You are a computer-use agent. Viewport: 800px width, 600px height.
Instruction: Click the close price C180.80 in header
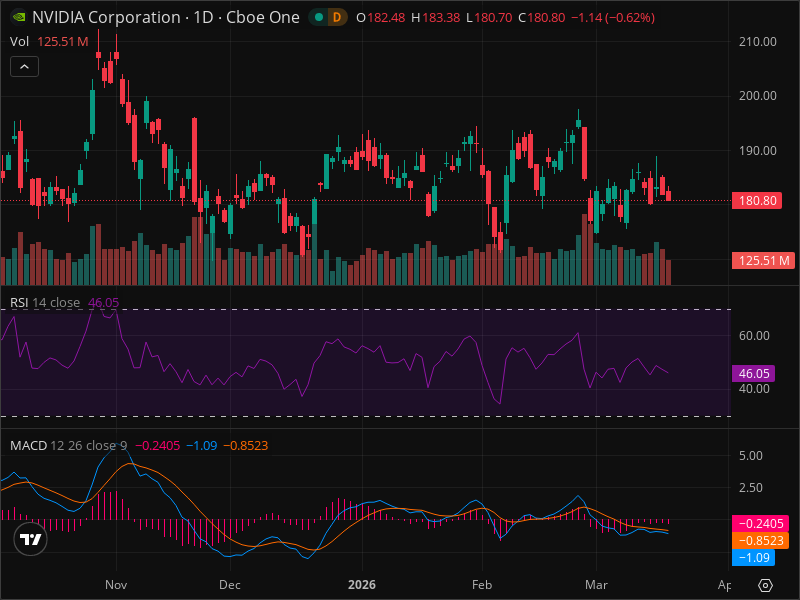click(541, 17)
